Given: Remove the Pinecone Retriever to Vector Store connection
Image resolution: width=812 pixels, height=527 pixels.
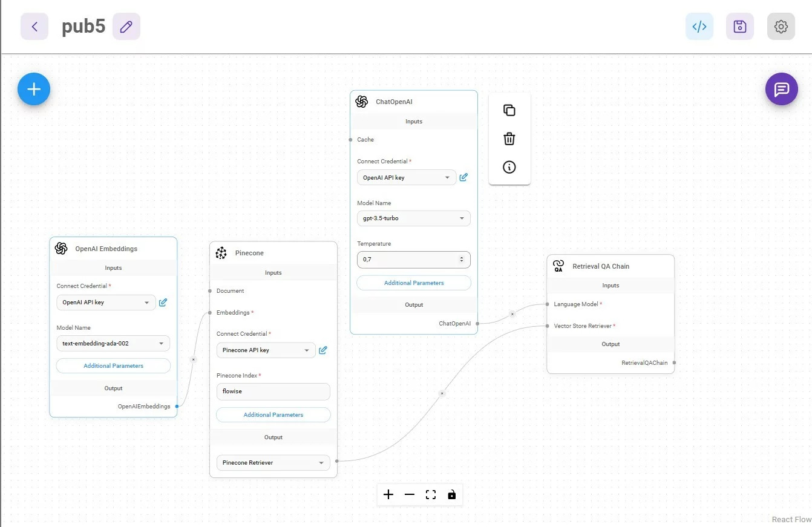Looking at the screenshot, I should pos(442,393).
